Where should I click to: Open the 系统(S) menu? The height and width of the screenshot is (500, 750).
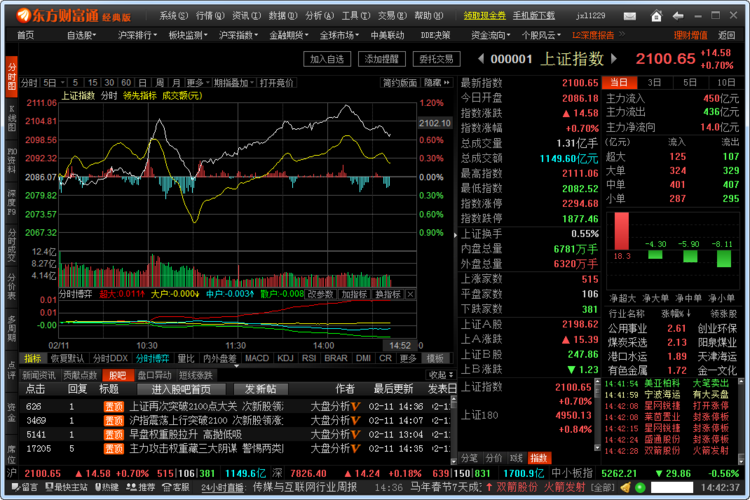(x=174, y=15)
